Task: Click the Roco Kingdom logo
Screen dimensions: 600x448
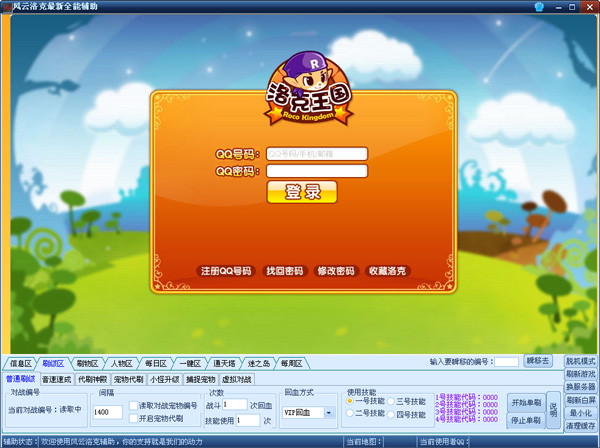Action: click(308, 90)
